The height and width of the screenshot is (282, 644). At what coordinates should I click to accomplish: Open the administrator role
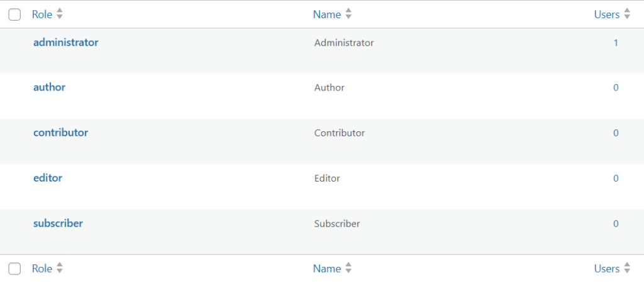point(65,43)
